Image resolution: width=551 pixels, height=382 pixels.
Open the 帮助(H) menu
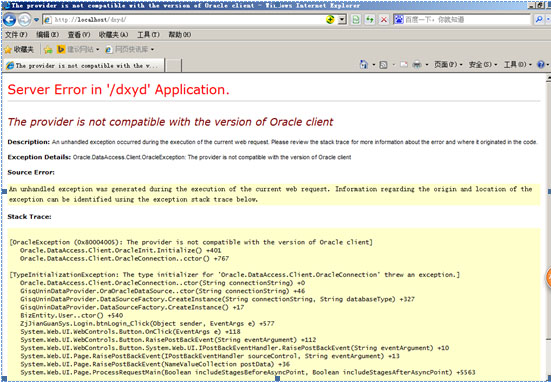180,34
